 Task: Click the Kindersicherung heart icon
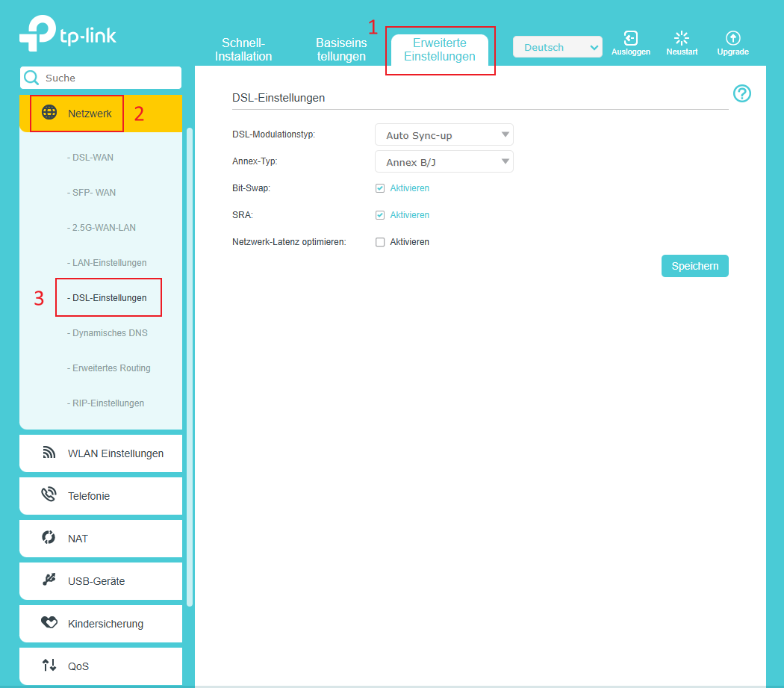tap(49, 623)
